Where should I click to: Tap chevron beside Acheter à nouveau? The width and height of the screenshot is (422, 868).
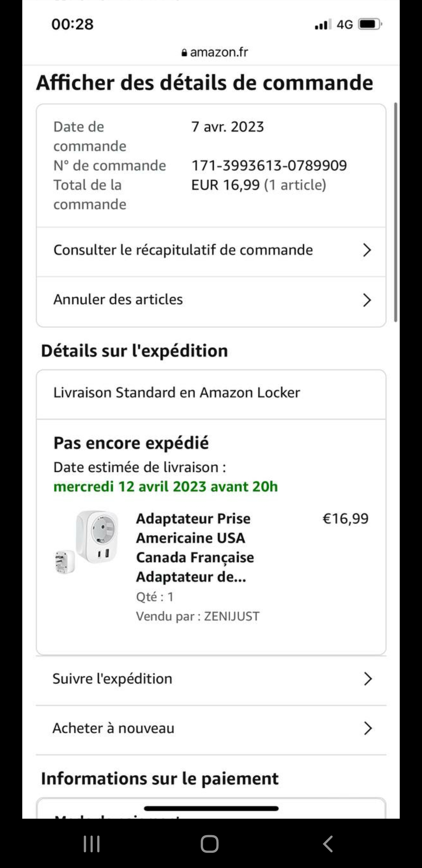click(367, 728)
